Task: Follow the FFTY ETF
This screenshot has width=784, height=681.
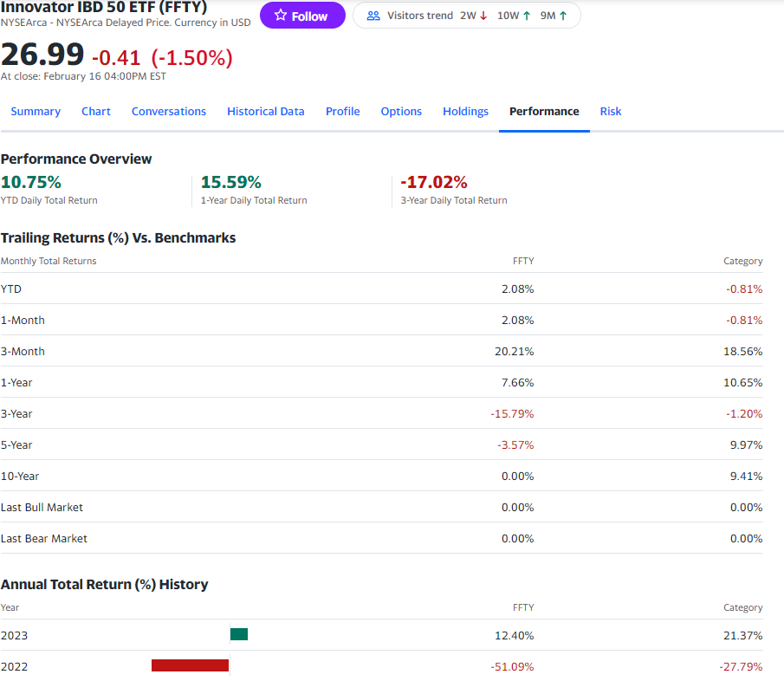Action: 302,16
